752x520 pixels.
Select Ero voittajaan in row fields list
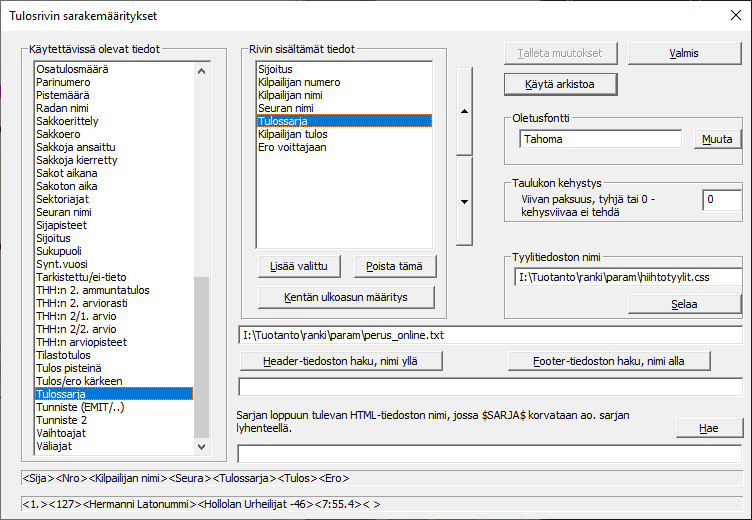pyautogui.click(x=291, y=146)
